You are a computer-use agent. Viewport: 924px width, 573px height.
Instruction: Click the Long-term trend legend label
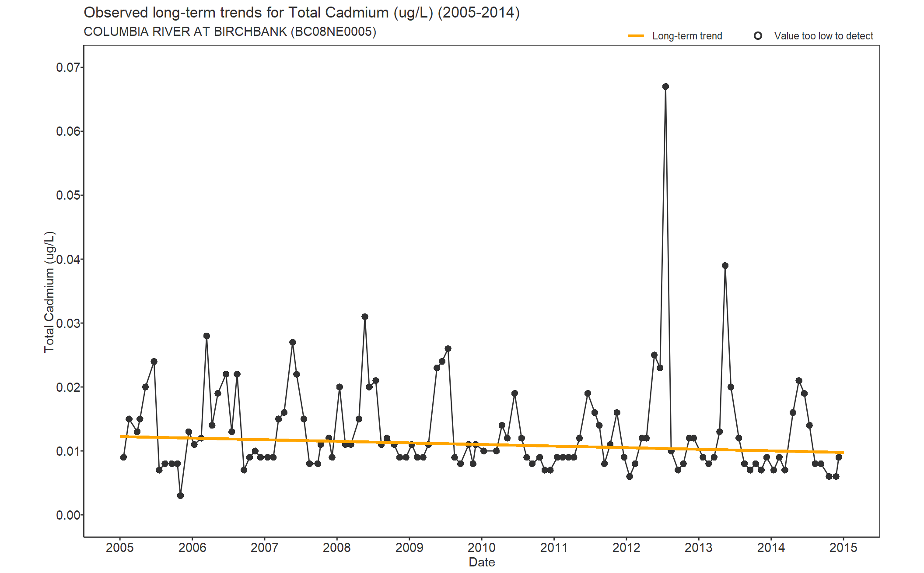(x=687, y=36)
